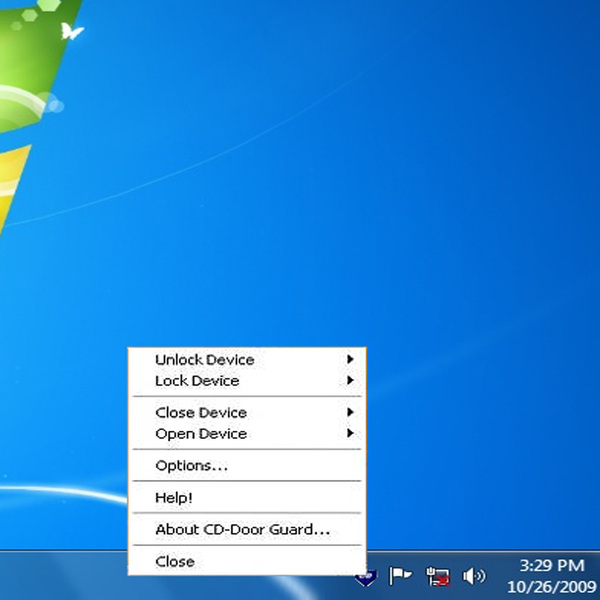Click the clock showing 3:29 PM
This screenshot has height=600, width=600.
point(552,565)
